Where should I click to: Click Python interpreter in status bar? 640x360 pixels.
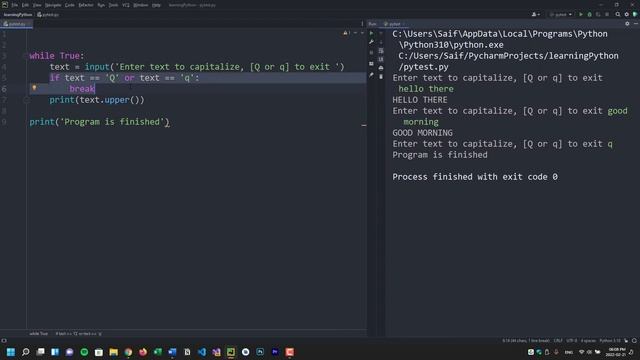tap(610, 340)
